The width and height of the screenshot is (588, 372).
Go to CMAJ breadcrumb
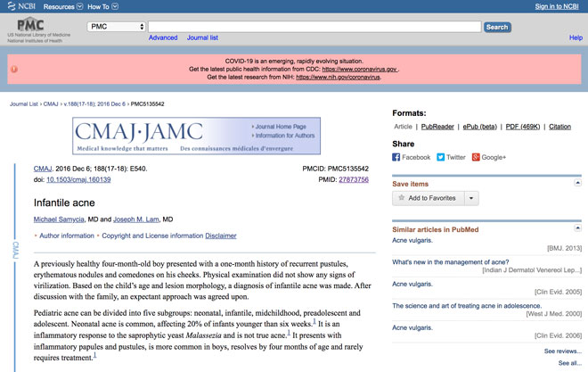coord(51,104)
